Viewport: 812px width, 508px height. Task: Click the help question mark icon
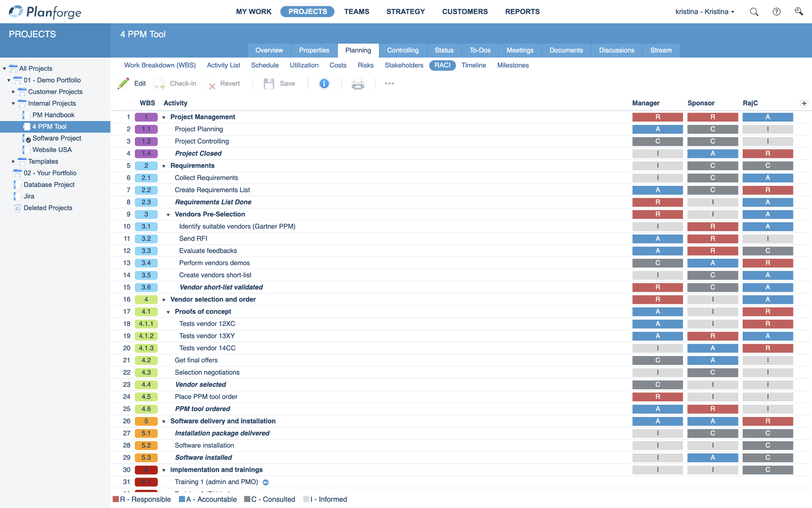coord(776,12)
